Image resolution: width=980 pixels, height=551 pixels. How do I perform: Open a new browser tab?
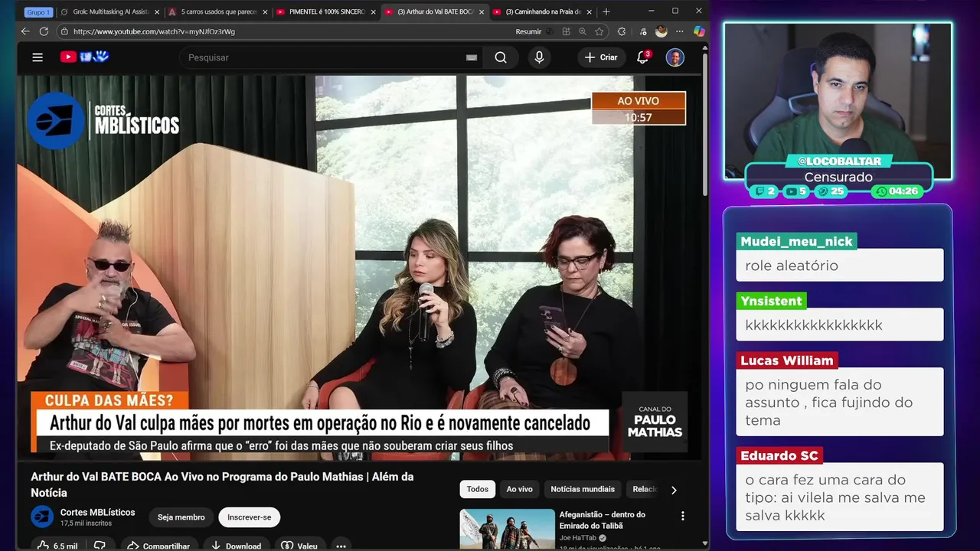tap(606, 11)
